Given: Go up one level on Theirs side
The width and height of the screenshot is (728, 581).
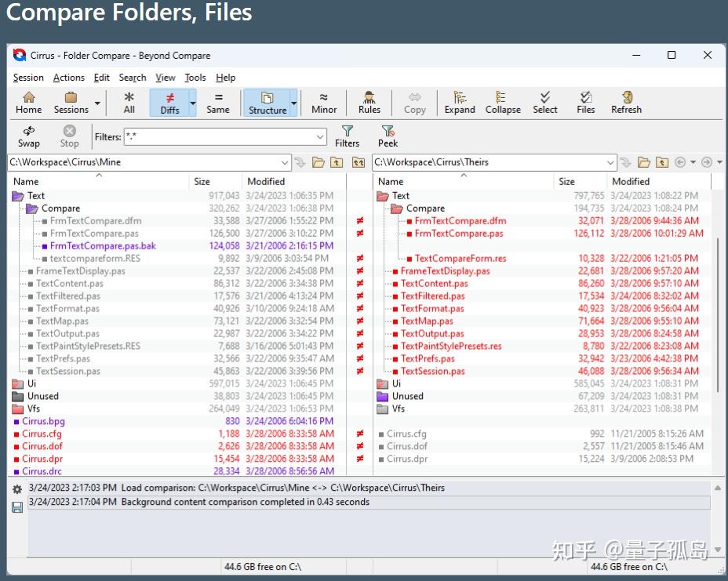Looking at the screenshot, I should pyautogui.click(x=662, y=162).
